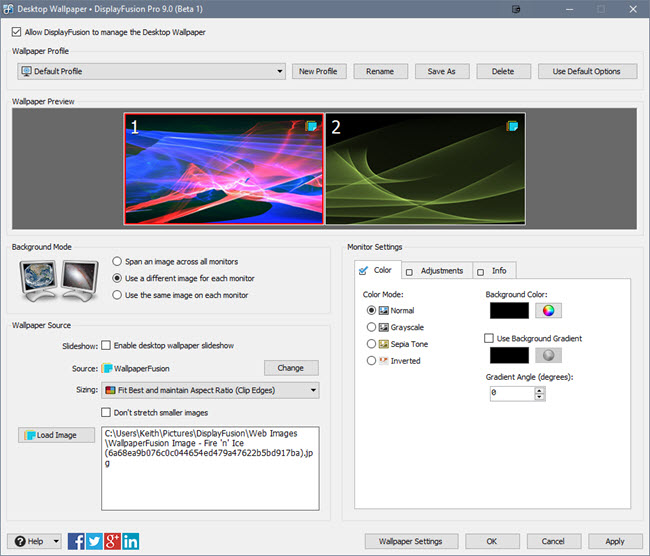Click WallpaperFusion icon on monitor 2 preview
This screenshot has height=556, width=650.
pyautogui.click(x=513, y=126)
